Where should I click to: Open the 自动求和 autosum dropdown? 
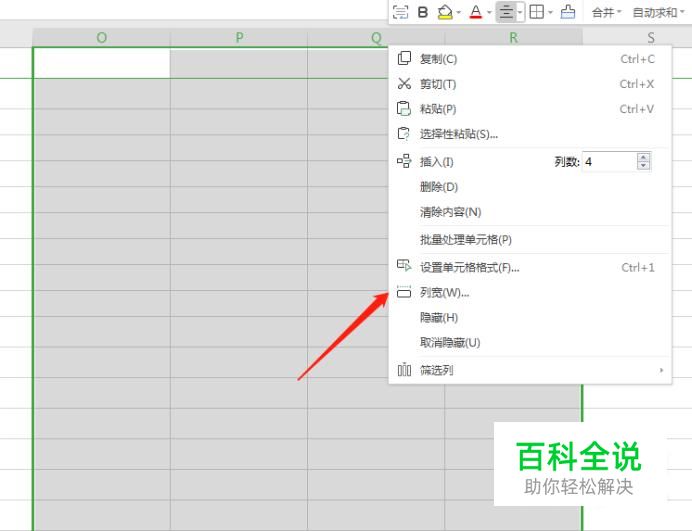[x=658, y=12]
